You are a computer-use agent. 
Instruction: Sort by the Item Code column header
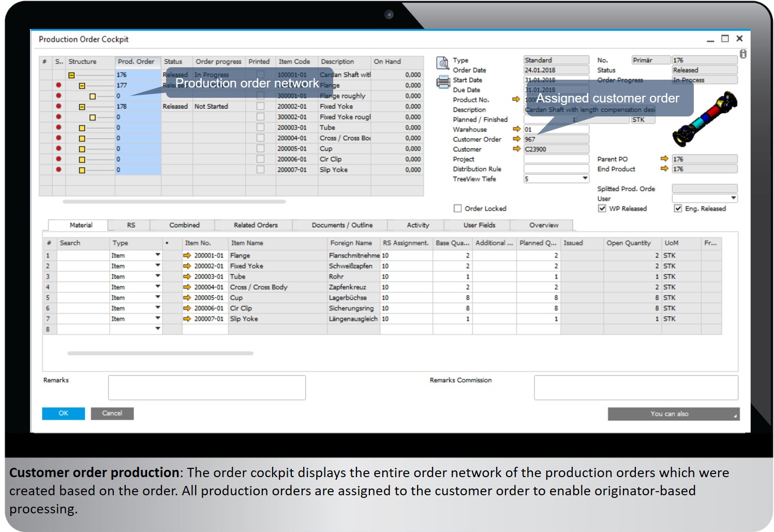coord(296,62)
